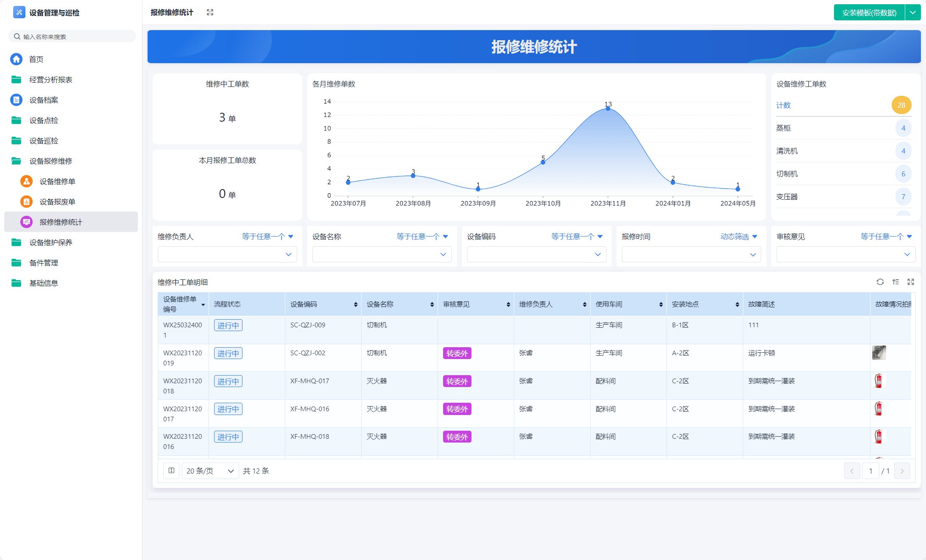Expand the 维修中工单明细 table to fullscreen

coord(911,282)
